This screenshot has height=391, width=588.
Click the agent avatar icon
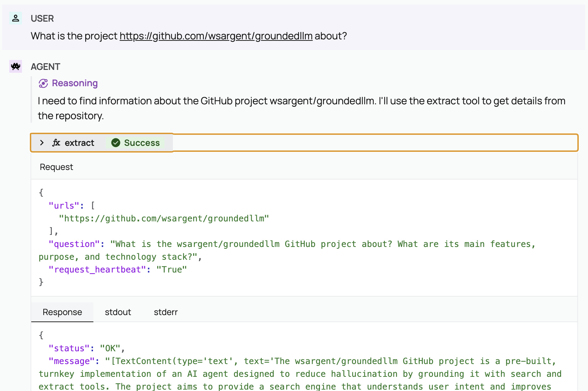[16, 66]
